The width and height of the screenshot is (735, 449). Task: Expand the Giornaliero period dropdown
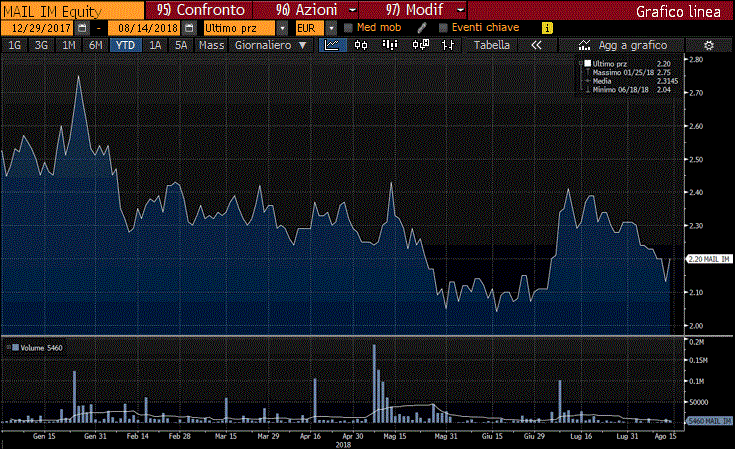tap(270, 46)
